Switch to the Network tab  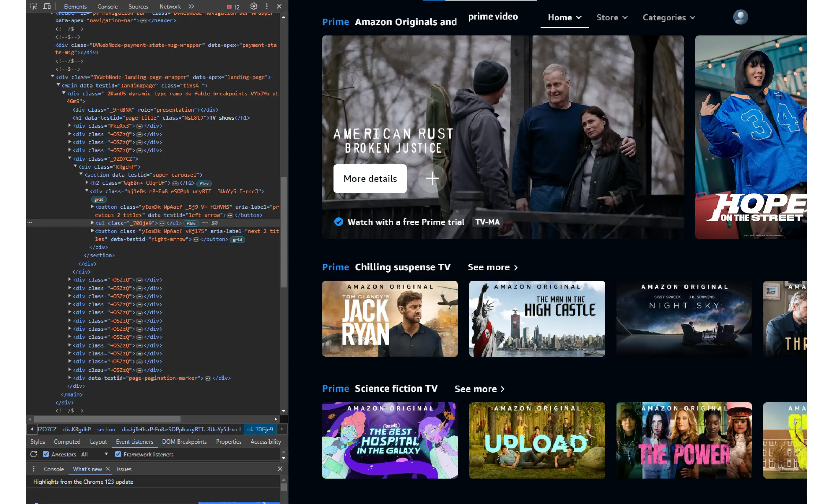click(170, 6)
